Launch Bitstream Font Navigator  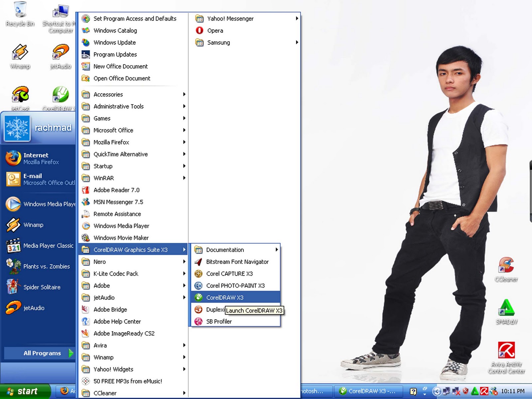[x=237, y=262]
